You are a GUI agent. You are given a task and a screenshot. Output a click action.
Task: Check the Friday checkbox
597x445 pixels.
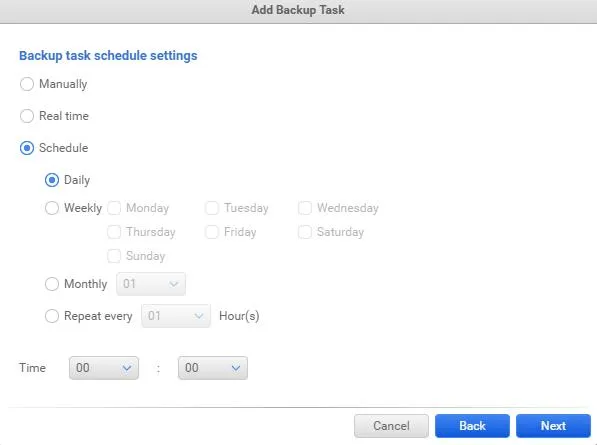[212, 232]
